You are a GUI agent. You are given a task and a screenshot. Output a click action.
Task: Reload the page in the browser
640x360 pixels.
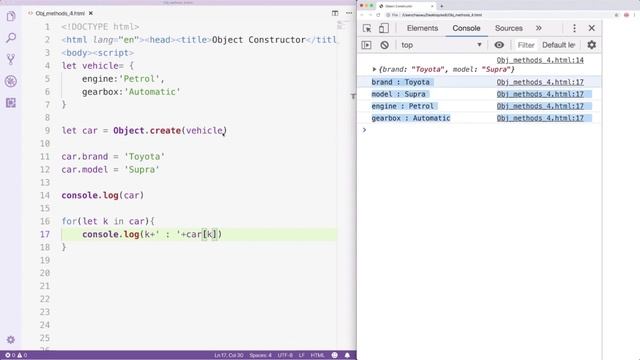[378, 15]
